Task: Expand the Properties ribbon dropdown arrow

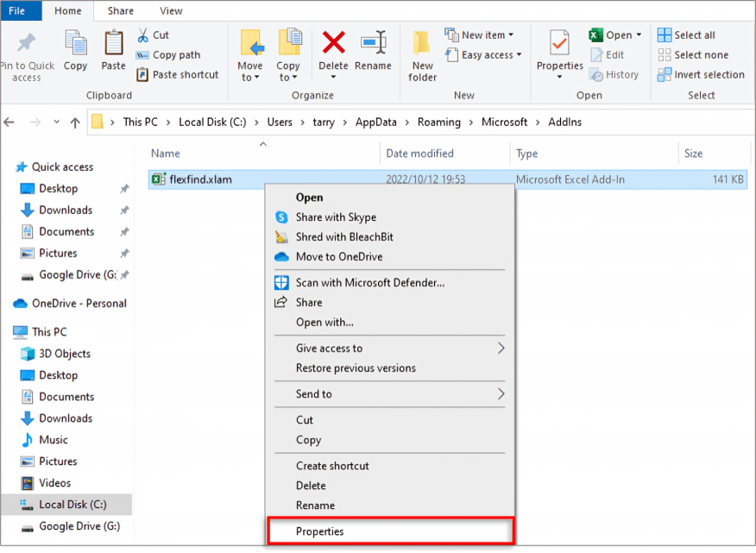Action: point(559,77)
